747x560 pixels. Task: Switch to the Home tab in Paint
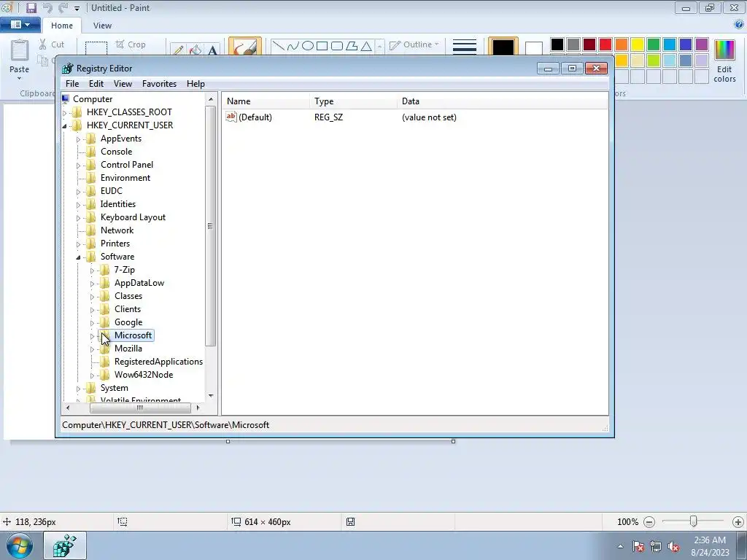(x=62, y=26)
